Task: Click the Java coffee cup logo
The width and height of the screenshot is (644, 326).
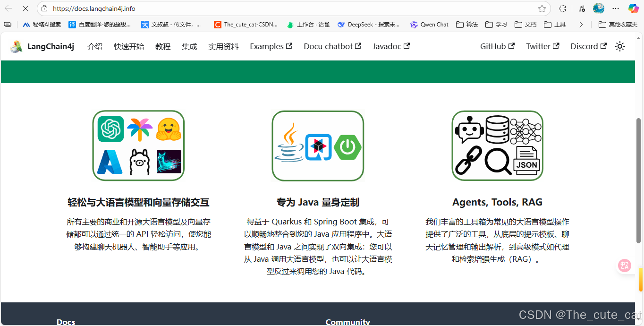Action: (x=289, y=143)
